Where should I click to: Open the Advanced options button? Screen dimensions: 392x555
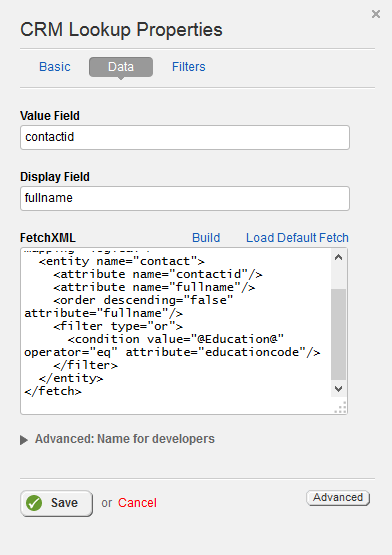coord(338,498)
